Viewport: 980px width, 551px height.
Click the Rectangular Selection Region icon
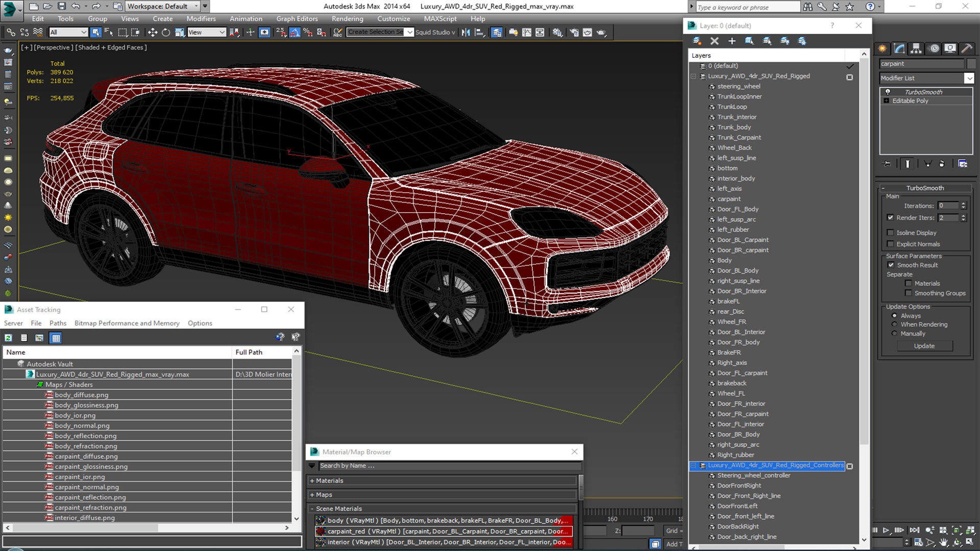[122, 32]
